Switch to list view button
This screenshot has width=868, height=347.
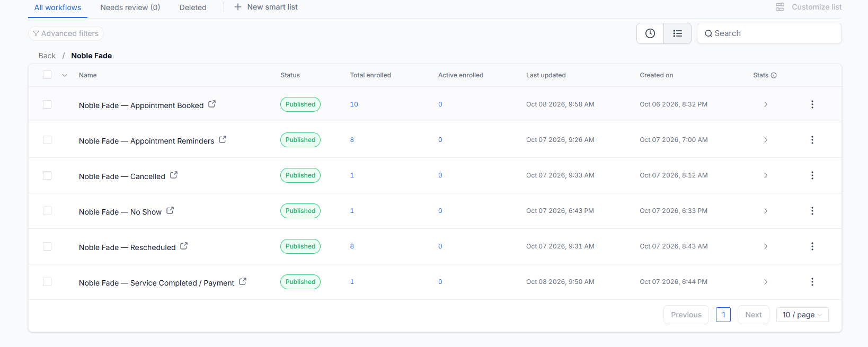coord(677,33)
